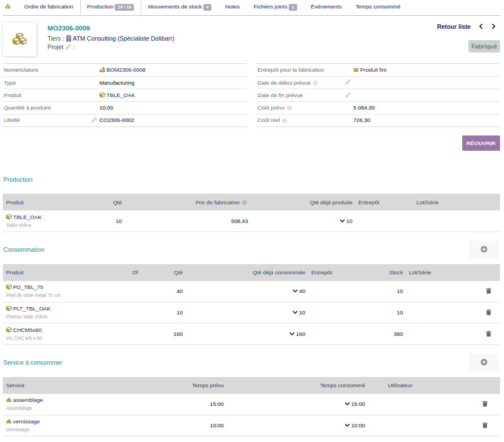The width and height of the screenshot is (504, 442).
Task: Remove the vernissage service line
Action: click(x=484, y=426)
